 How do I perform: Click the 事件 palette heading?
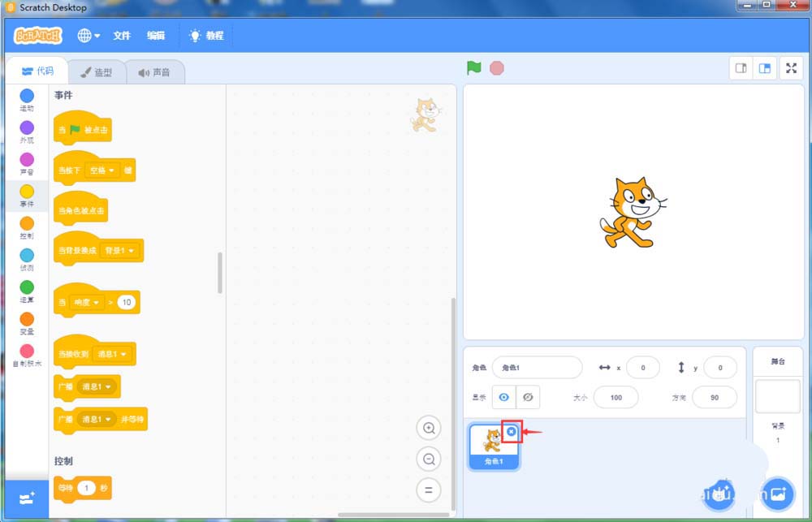coord(63,95)
